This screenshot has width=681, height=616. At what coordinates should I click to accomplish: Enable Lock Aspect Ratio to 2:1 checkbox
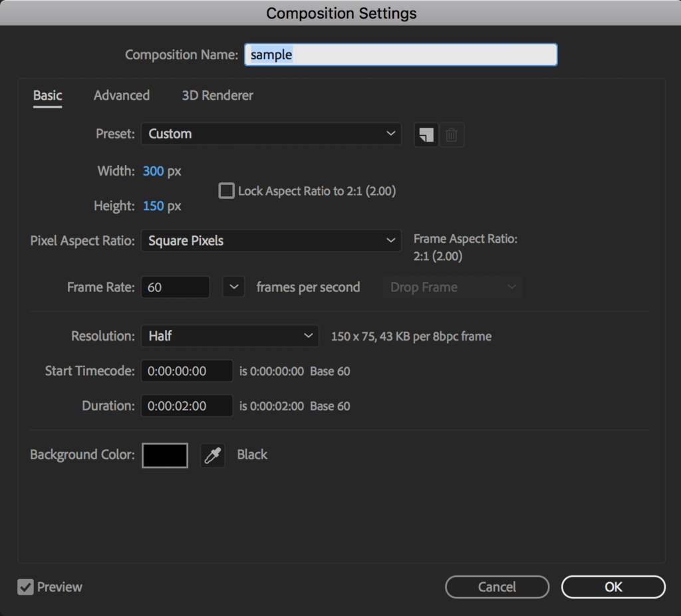[x=226, y=191]
